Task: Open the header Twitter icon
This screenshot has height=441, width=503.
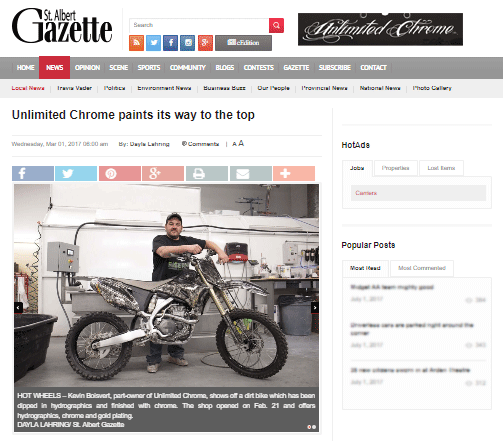Action: point(153,43)
